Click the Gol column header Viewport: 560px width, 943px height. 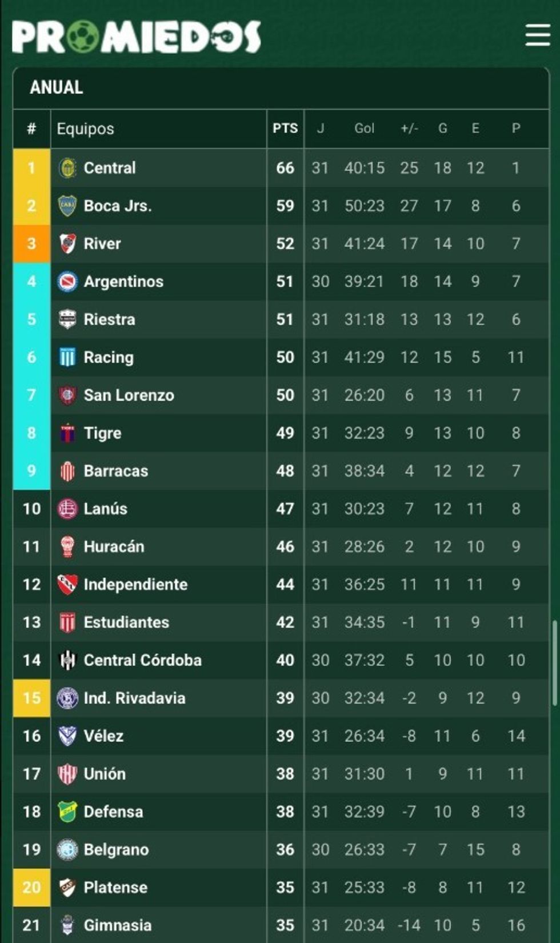pyautogui.click(x=364, y=129)
